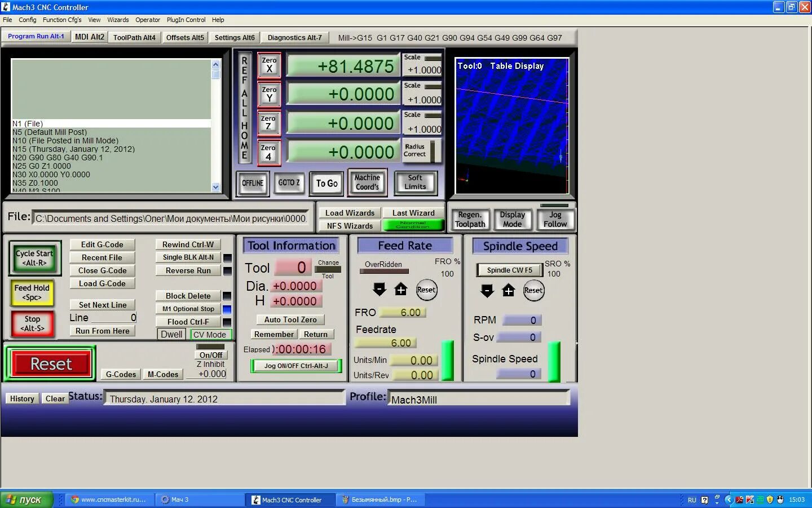Click the X Scale value field
The width and height of the screenshot is (812, 508).
422,70
